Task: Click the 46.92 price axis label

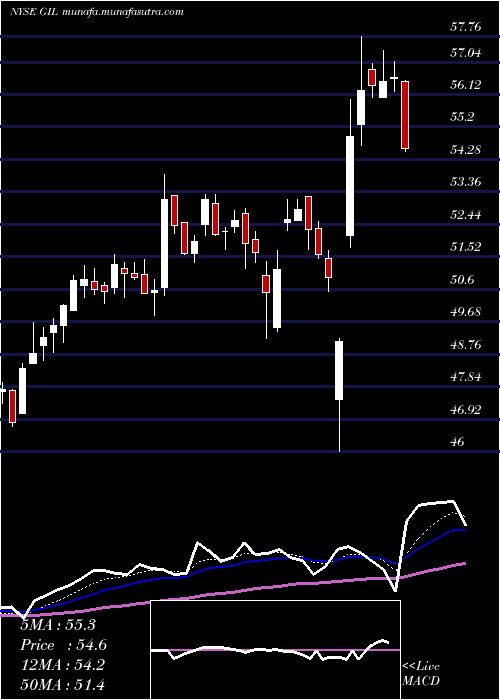Action: (x=466, y=409)
